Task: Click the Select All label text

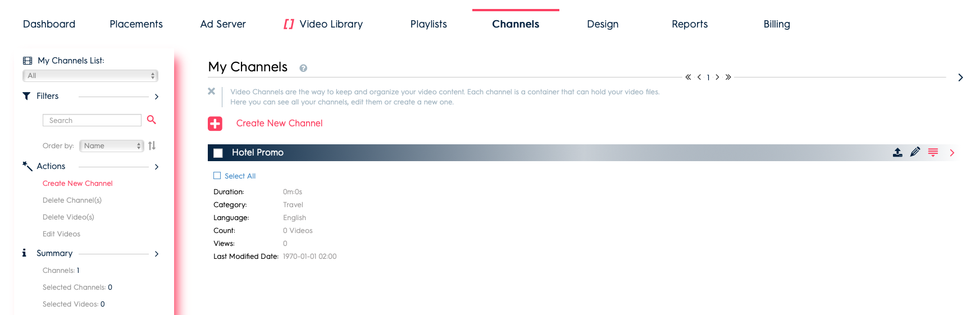Action: 240,176
